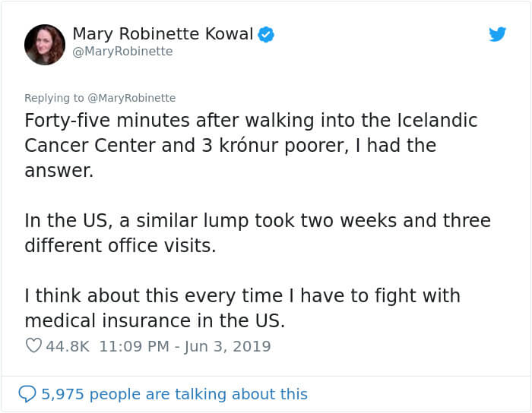
Task: Open the Mary Robinette Kowal display name
Action: pyautogui.click(x=163, y=34)
